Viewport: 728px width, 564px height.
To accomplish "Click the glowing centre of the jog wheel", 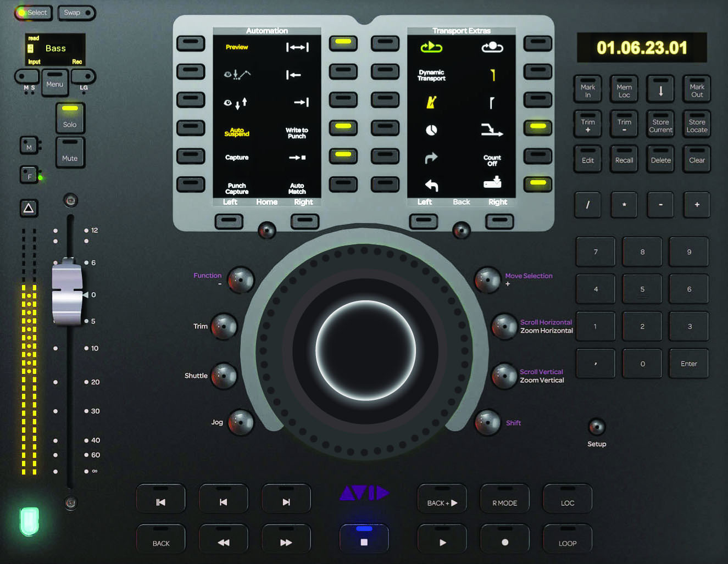I will pyautogui.click(x=365, y=350).
